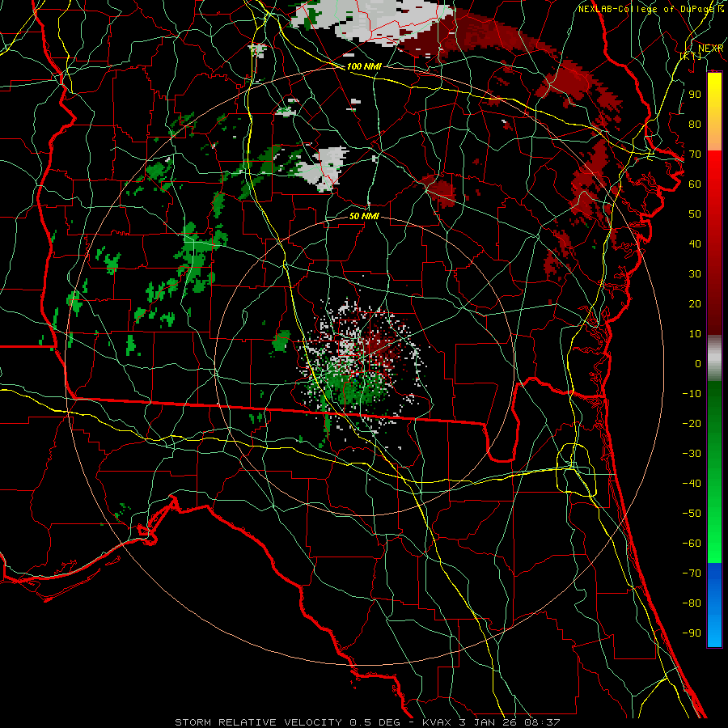728x728 pixels.
Task: Click the 10 value on velocity scale
Action: pyautogui.click(x=695, y=334)
